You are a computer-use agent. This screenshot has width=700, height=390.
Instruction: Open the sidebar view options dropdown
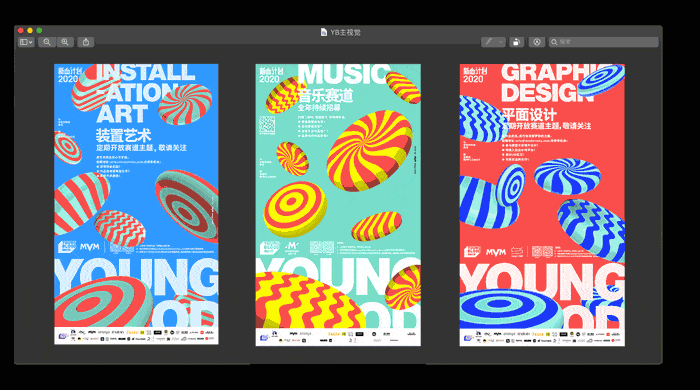[x=26, y=42]
